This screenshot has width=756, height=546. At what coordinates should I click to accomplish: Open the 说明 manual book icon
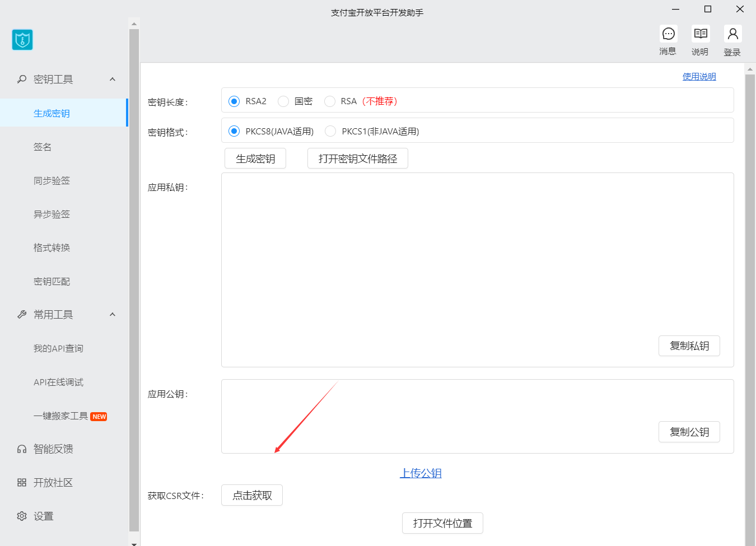(700, 34)
